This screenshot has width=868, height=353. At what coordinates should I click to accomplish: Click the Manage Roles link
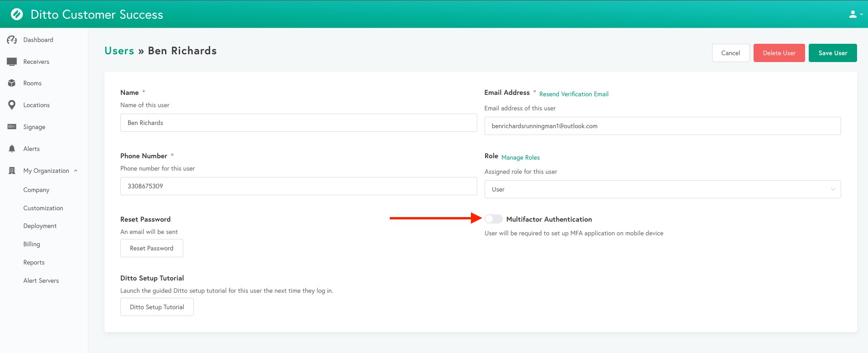point(521,157)
